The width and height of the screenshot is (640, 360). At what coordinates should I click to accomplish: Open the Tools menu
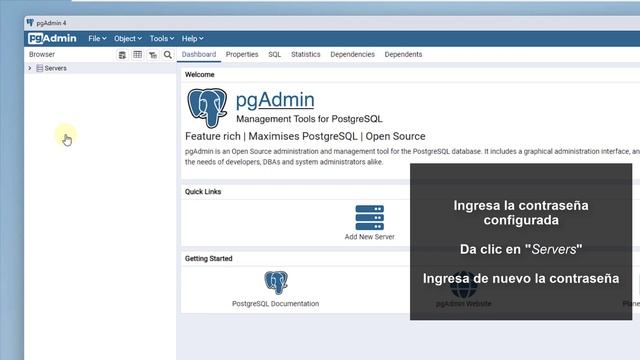point(162,38)
